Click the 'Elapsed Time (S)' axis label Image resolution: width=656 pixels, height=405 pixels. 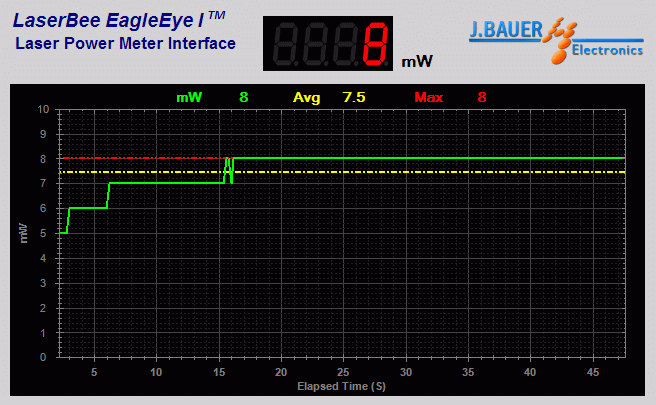[x=341, y=386]
